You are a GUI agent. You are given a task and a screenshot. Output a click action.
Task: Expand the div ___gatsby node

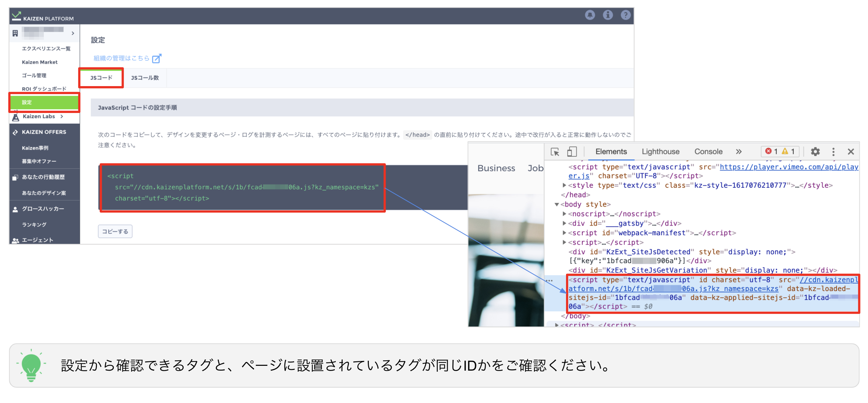(x=564, y=224)
